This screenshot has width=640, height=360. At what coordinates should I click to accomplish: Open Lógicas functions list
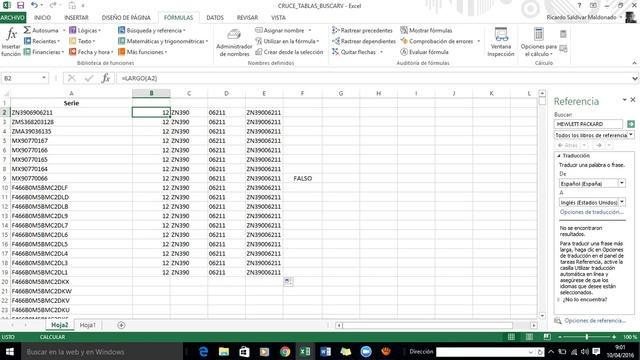85,31
